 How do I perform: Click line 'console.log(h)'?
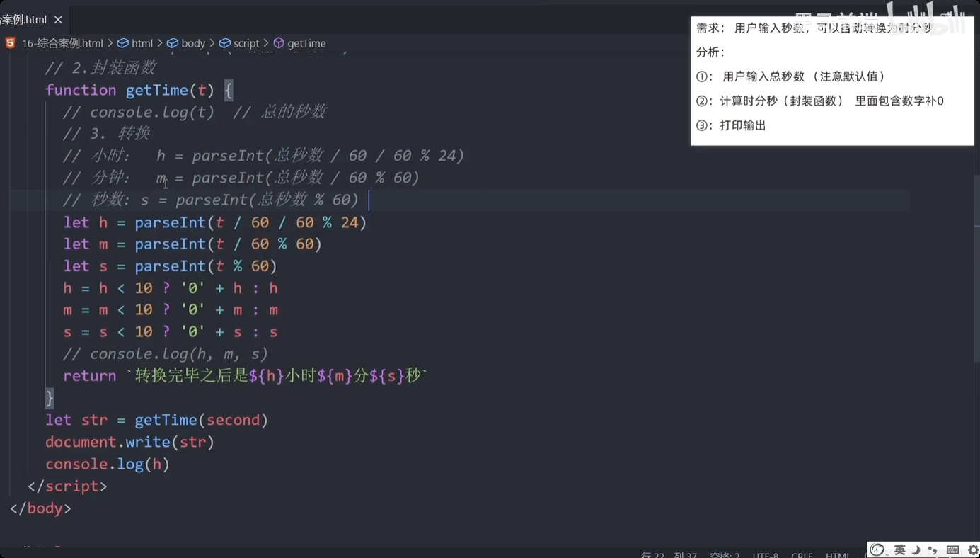(x=108, y=464)
